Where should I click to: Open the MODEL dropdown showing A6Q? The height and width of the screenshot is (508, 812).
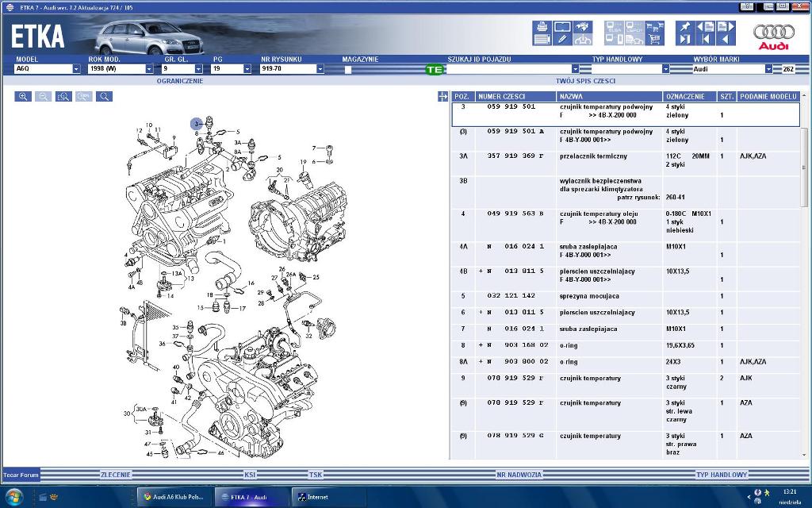pyautogui.click(x=76, y=69)
